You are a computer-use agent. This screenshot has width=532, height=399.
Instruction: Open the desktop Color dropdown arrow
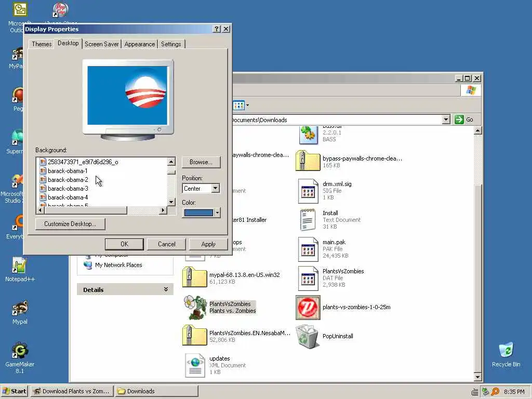tap(217, 212)
